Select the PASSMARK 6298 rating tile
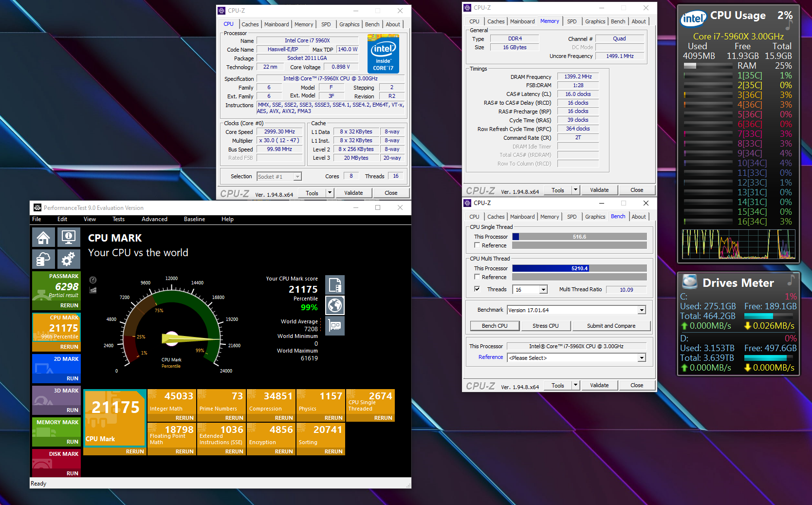 pos(56,291)
